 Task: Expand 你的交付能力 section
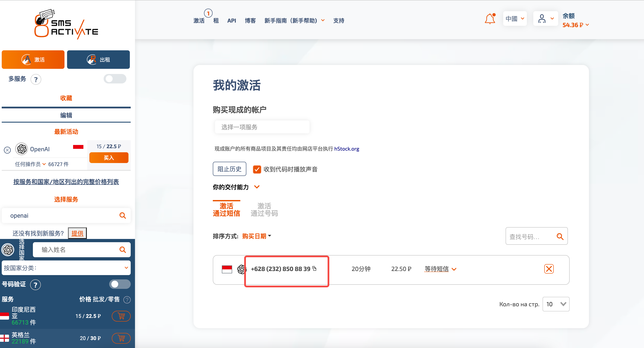pyautogui.click(x=257, y=187)
